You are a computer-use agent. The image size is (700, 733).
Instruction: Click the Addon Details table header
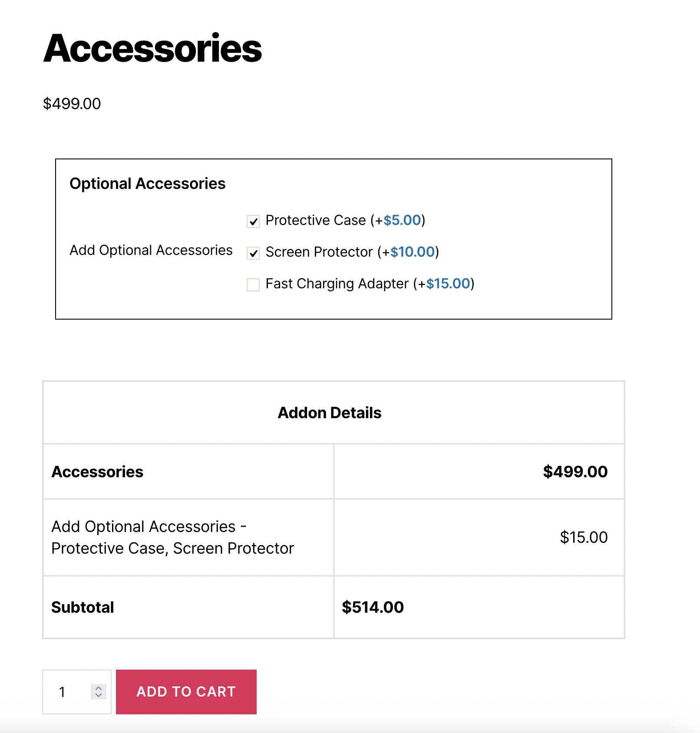coord(330,413)
